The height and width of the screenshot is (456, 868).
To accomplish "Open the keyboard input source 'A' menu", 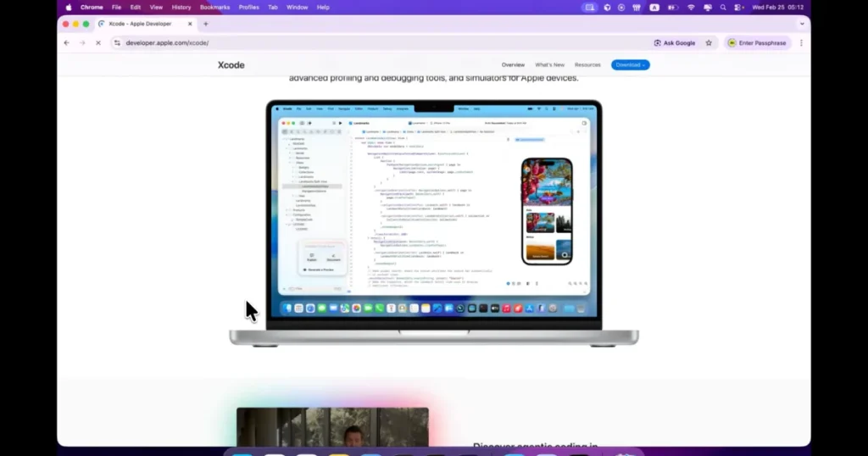I will [x=654, y=7].
